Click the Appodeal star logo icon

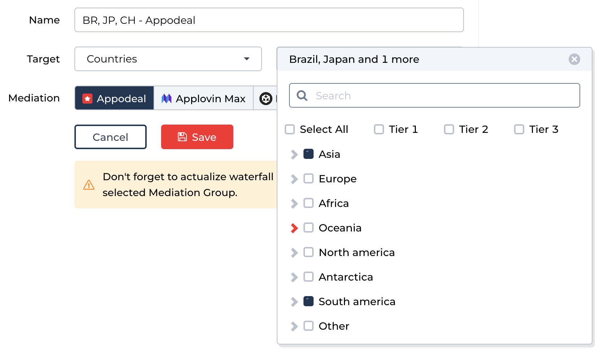tap(87, 99)
